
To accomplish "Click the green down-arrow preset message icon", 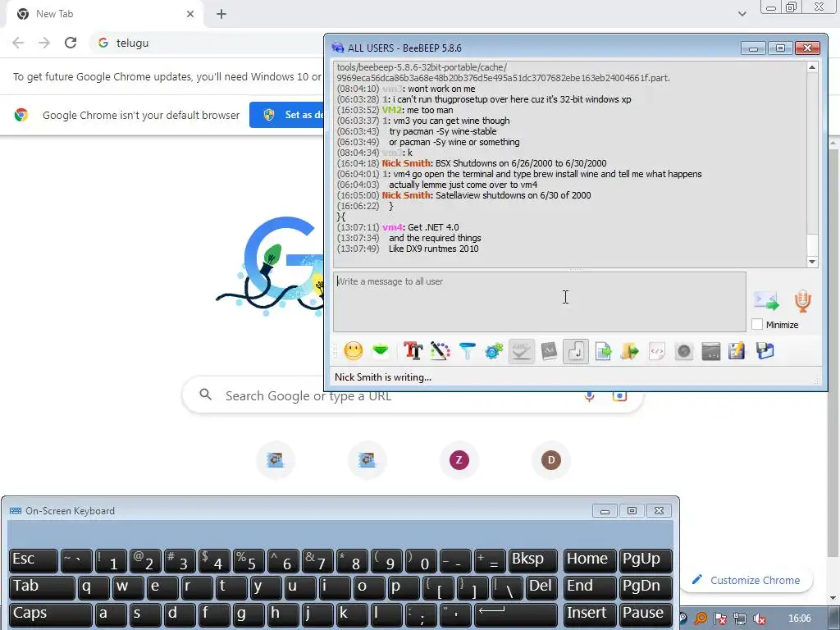I will pyautogui.click(x=381, y=350).
